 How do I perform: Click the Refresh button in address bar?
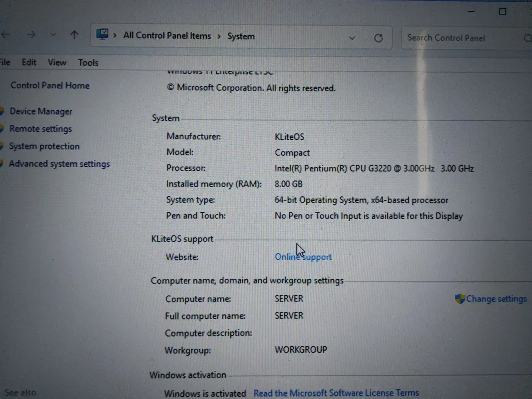378,38
